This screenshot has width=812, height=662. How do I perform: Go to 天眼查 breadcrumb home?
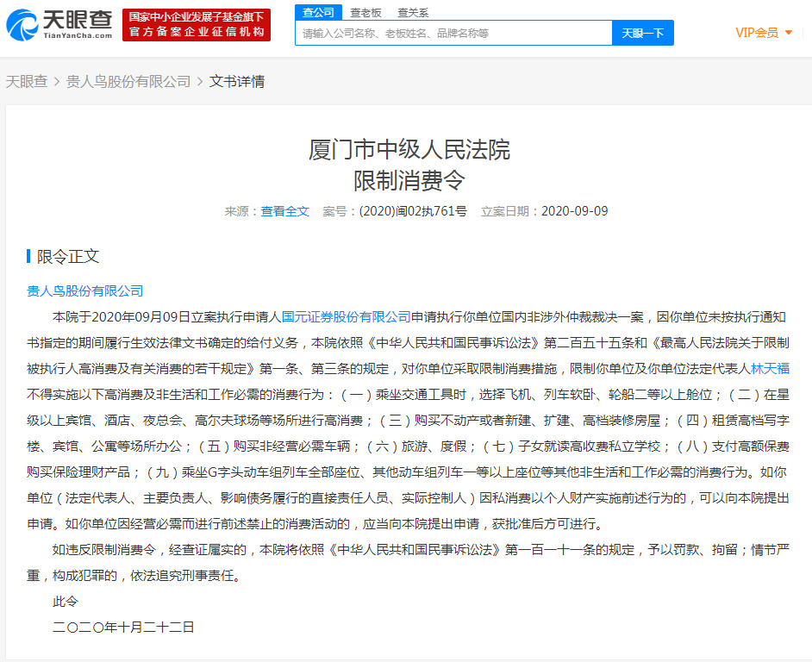pos(27,81)
